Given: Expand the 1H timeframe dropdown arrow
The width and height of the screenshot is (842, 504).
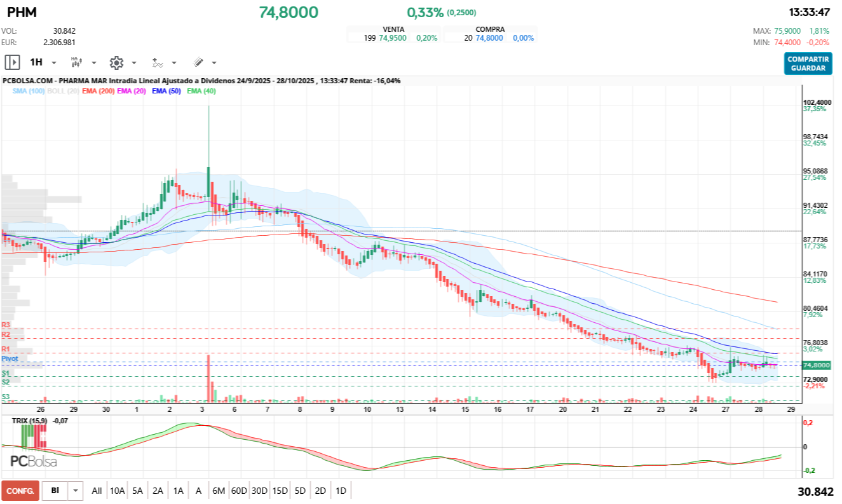Looking at the screenshot, I should click(x=54, y=63).
